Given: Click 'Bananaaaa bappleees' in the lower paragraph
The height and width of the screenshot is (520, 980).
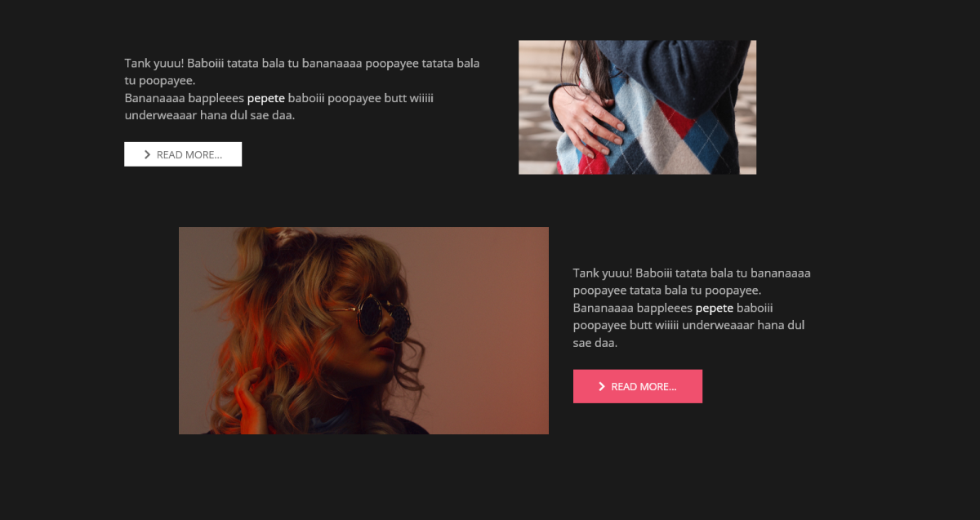Looking at the screenshot, I should point(633,308).
